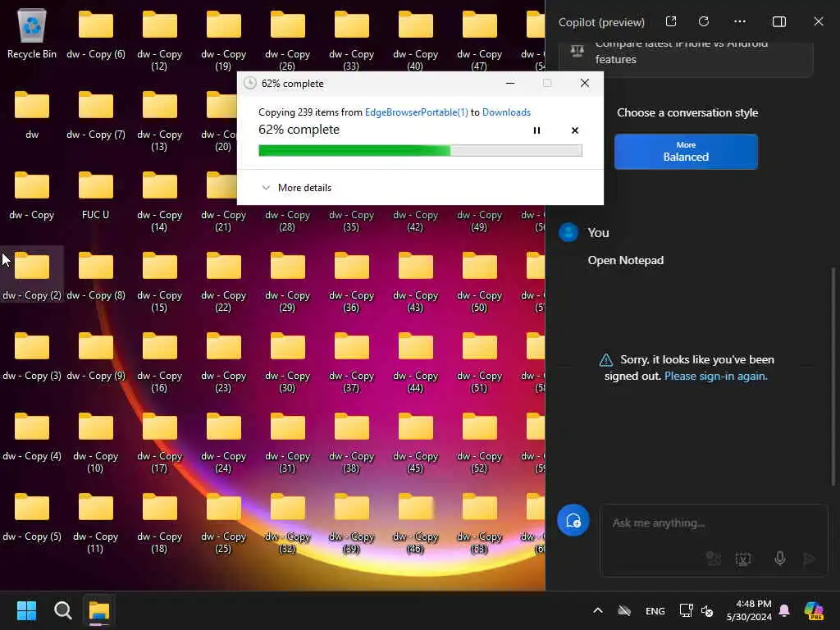
Task: Select the dw - Copy (25) folder
Action: point(223,522)
